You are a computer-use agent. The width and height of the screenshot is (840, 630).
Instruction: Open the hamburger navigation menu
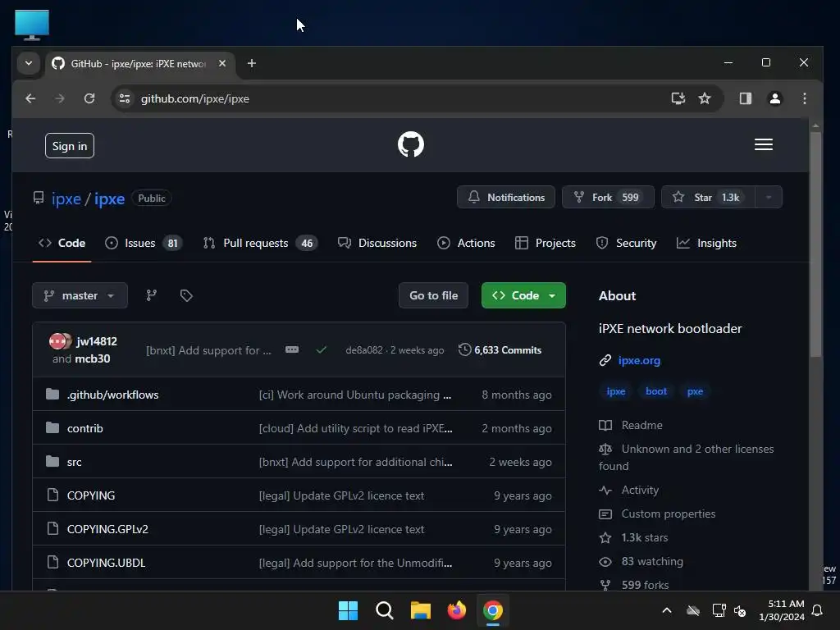[x=764, y=144]
